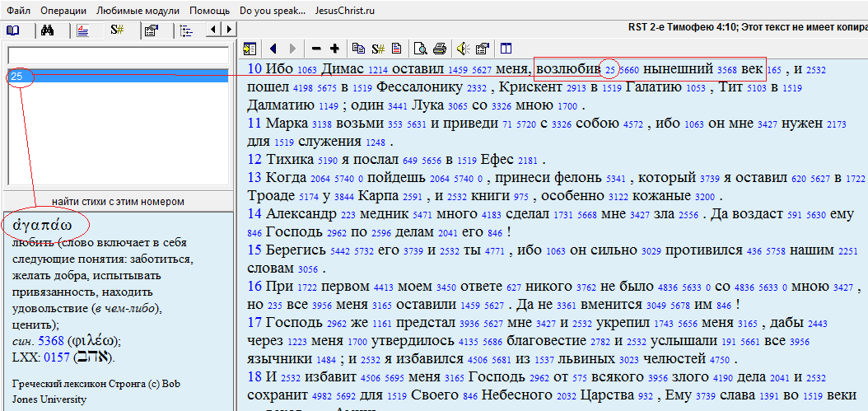The width and height of the screenshot is (868, 411).
Task: Select the highlighted 25 list entry
Action: (118, 77)
